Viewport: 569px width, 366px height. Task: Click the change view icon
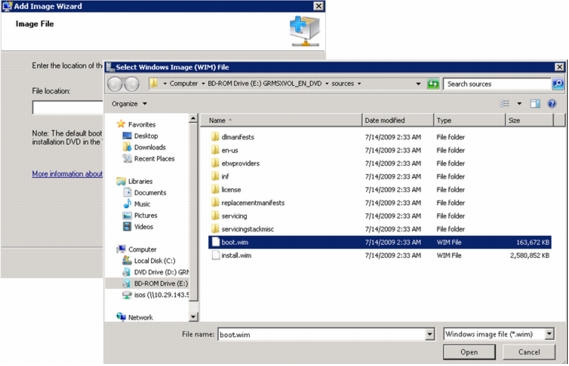pos(505,104)
